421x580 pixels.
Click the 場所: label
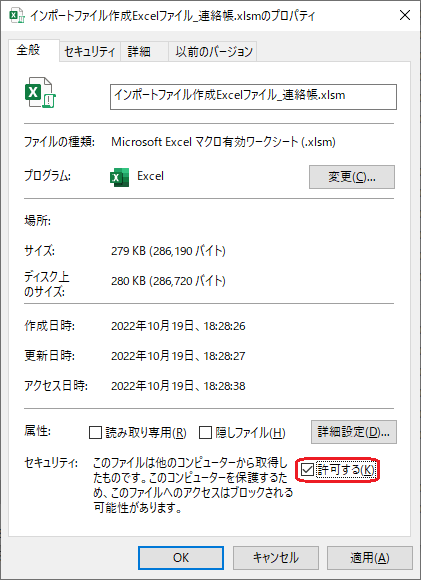[x=38, y=221]
